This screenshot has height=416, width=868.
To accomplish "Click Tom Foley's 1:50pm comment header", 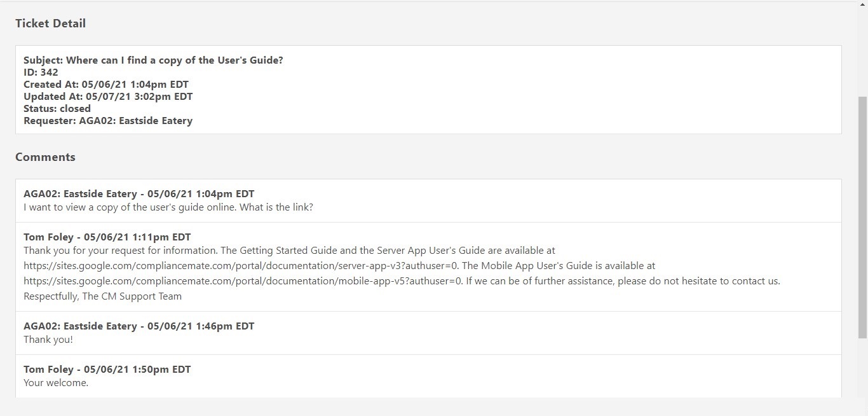I will tap(107, 369).
